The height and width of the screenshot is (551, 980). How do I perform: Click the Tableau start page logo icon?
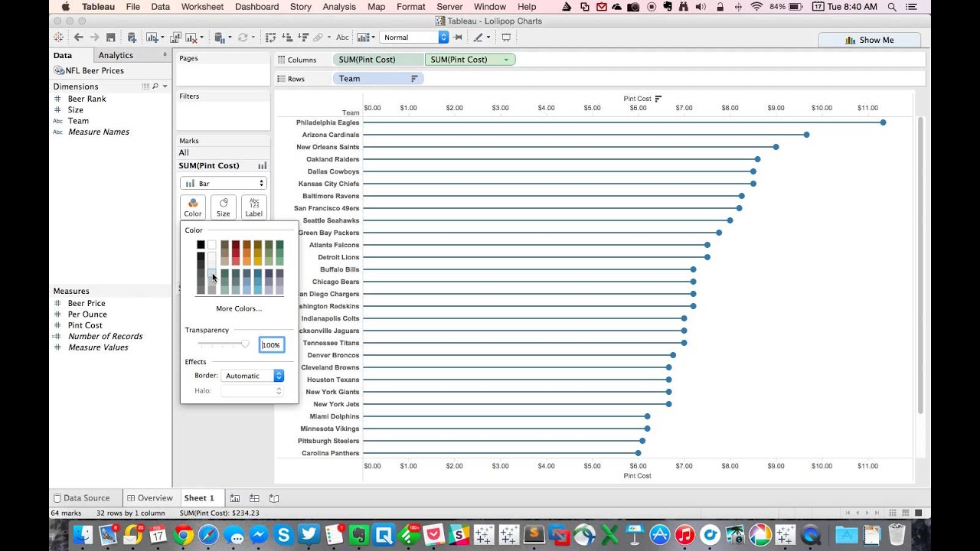click(59, 37)
